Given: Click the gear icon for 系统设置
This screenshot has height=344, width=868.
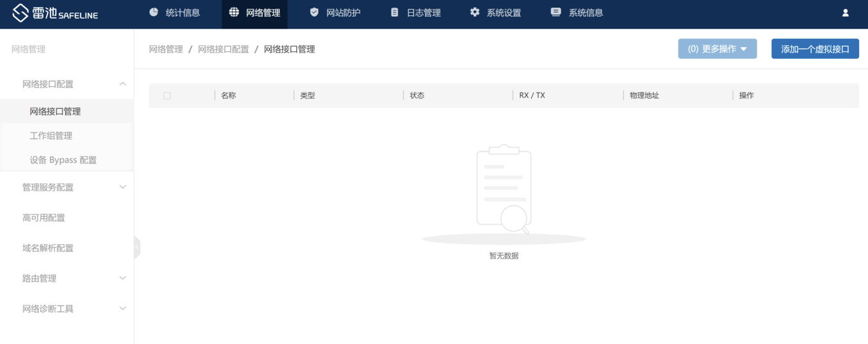Looking at the screenshot, I should point(474,12).
